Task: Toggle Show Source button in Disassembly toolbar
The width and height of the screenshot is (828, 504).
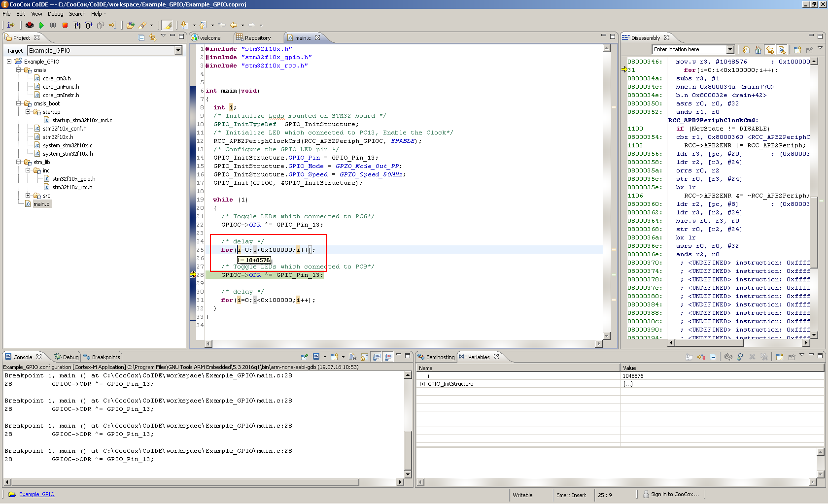Action: click(782, 50)
